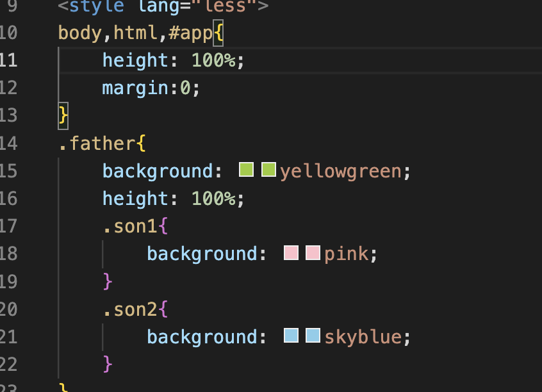
Task: Click line number 18 in the gutter
Action: point(8,254)
